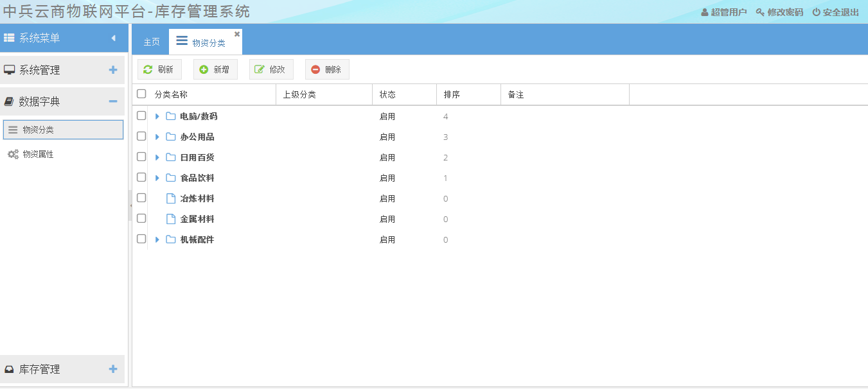Collapse the 数据字典 menu section
Screen dimensions: 868x389
click(x=113, y=101)
